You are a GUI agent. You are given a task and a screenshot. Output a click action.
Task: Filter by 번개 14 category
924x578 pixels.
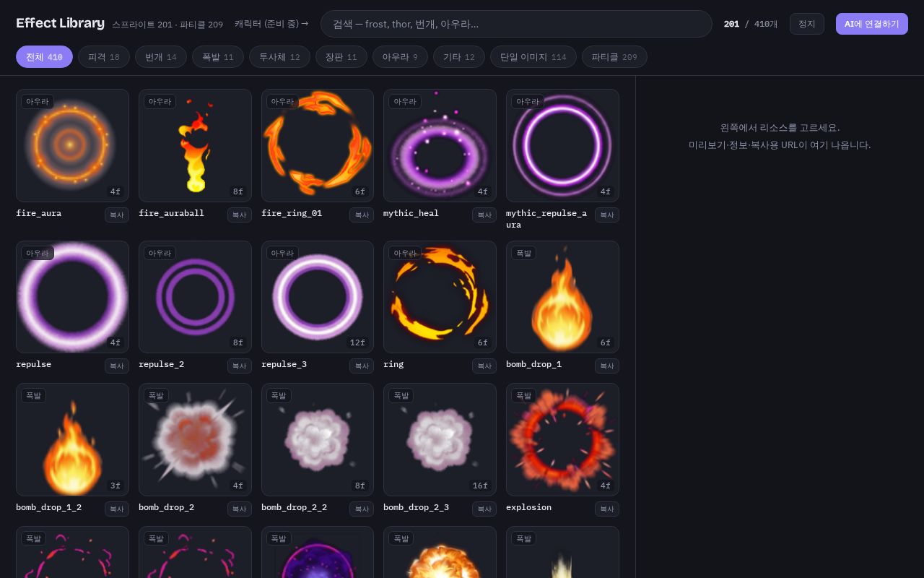pyautogui.click(x=161, y=56)
